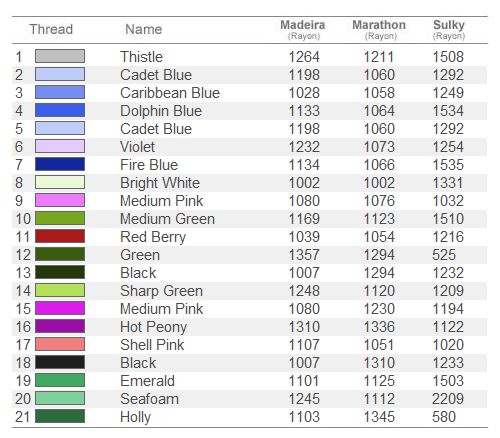Image resolution: width=500 pixels, height=438 pixels.
Task: Click the Thread column header
Action: pyautogui.click(x=51, y=29)
